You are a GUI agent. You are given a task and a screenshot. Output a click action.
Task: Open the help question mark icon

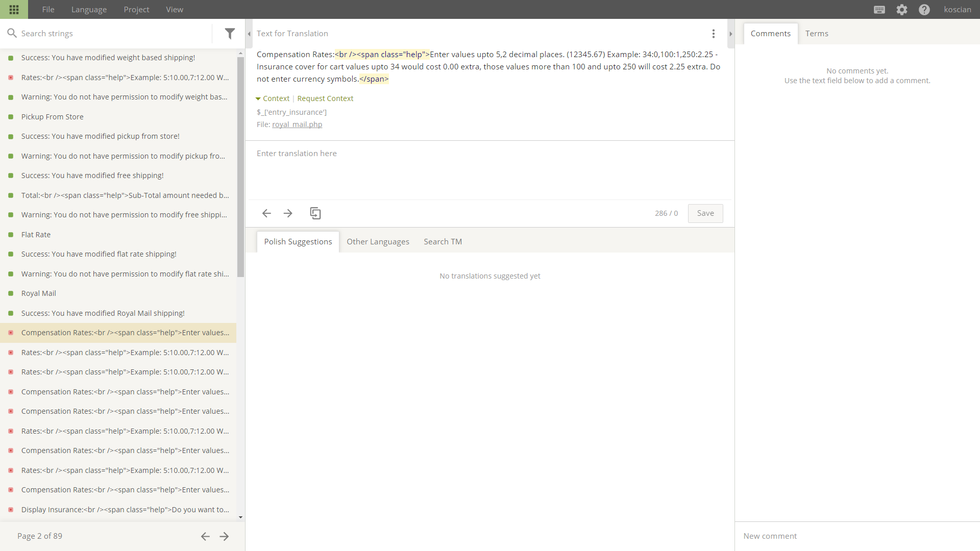pos(924,10)
